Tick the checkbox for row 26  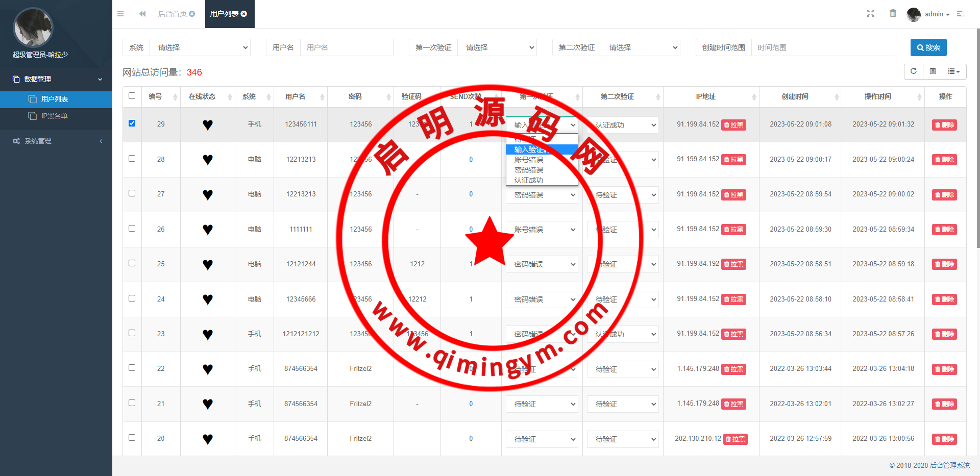pyautogui.click(x=132, y=229)
